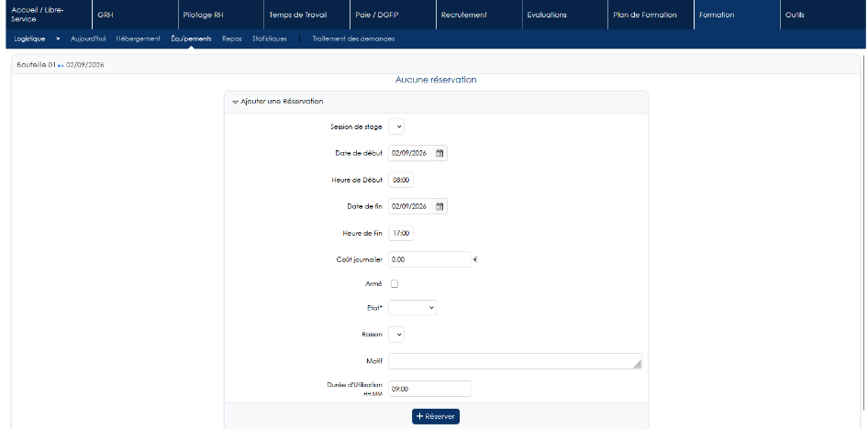Viewport: 868px width, 429px height.
Task: Open the Raison dropdown
Action: (x=396, y=335)
